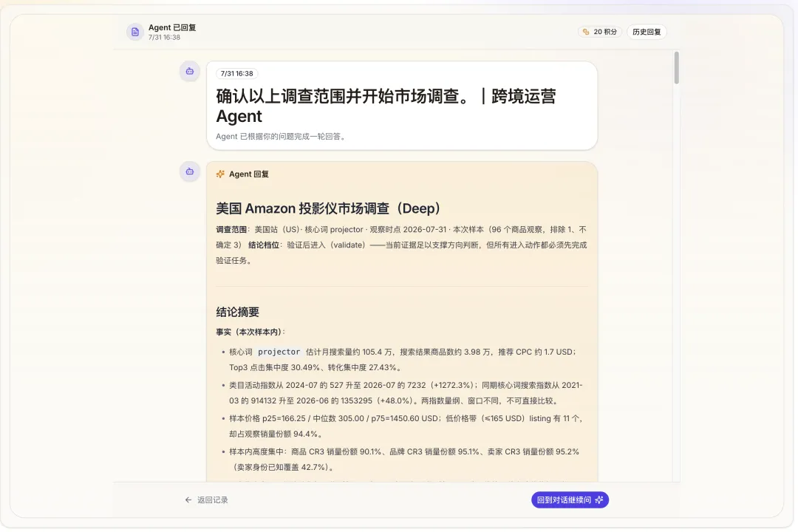Click the vertical scrollbar thumb
The image size is (798, 532).
[x=676, y=68]
